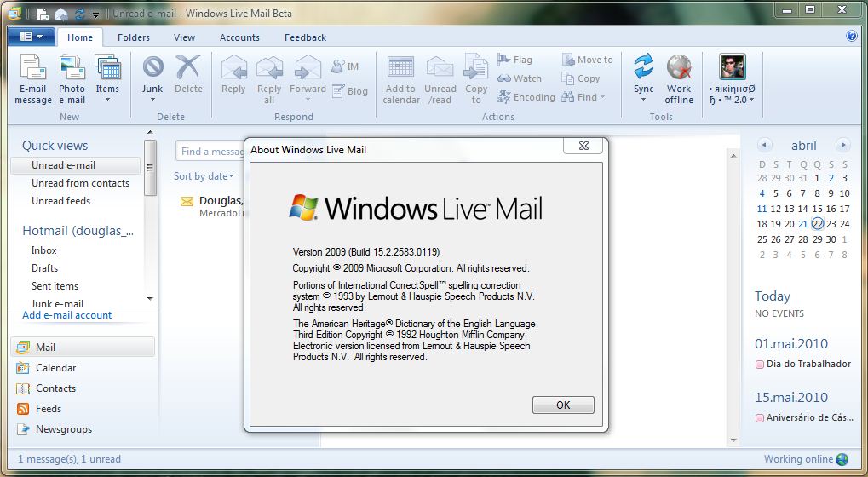
Task: Click the IM button
Action: 346,66
